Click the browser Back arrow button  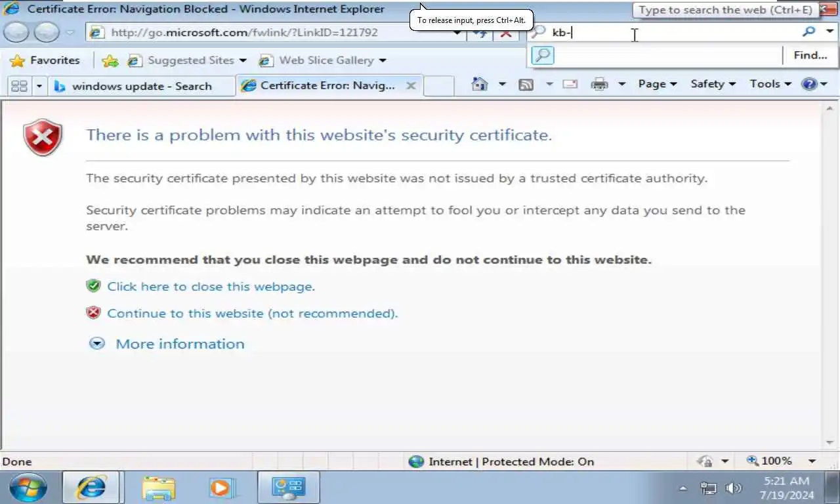(16, 32)
